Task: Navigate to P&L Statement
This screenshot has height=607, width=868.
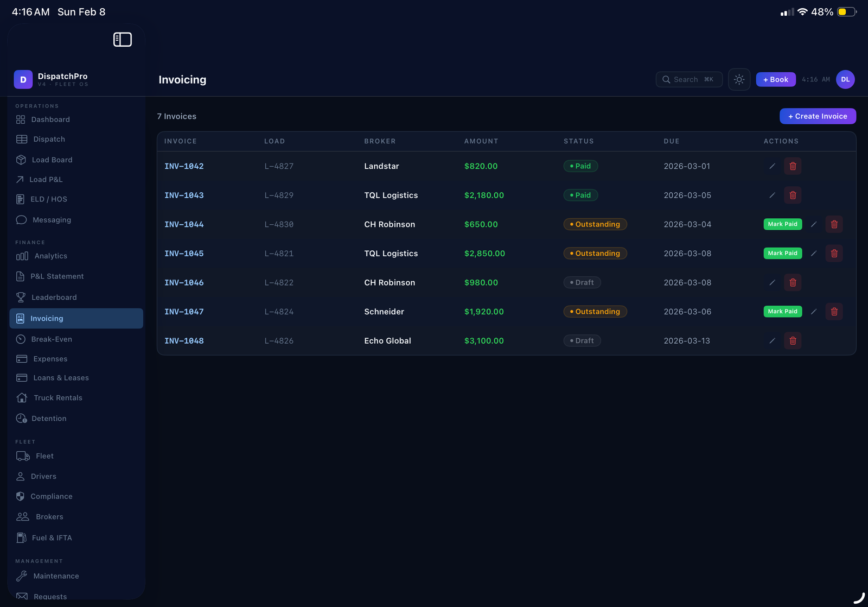Action: (x=56, y=276)
